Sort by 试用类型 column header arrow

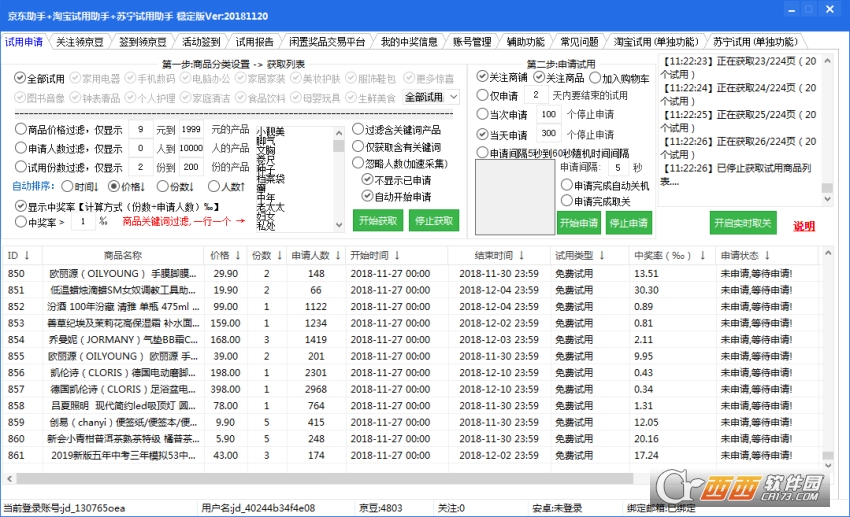click(602, 255)
